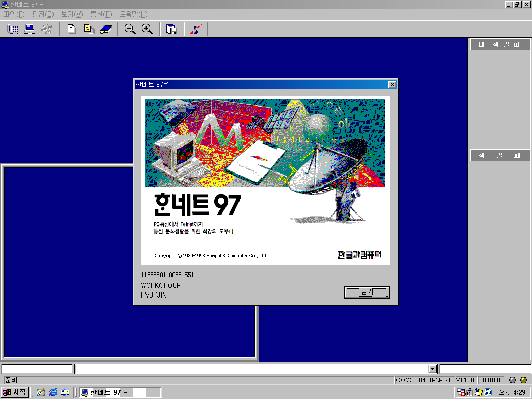Click the 책갈피 panel header
The height and width of the screenshot is (399, 532).
click(x=500, y=155)
